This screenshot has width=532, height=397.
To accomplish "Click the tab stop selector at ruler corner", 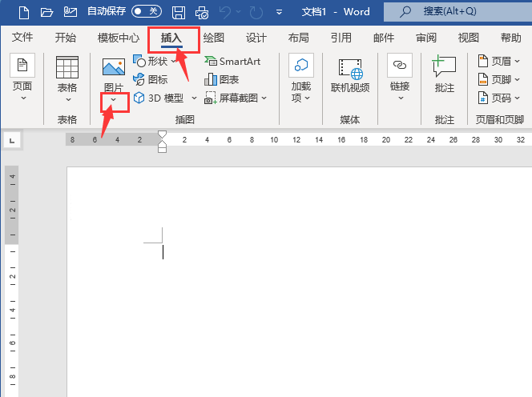I will 12,140.
